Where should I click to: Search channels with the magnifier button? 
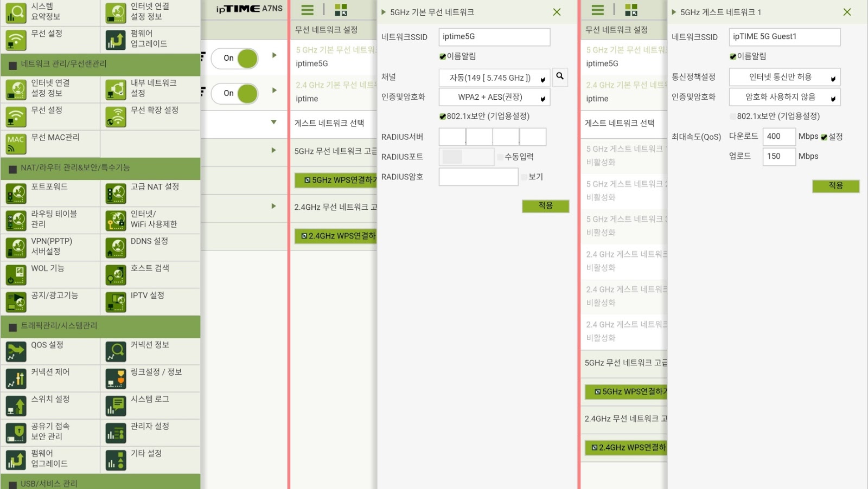[x=560, y=77]
